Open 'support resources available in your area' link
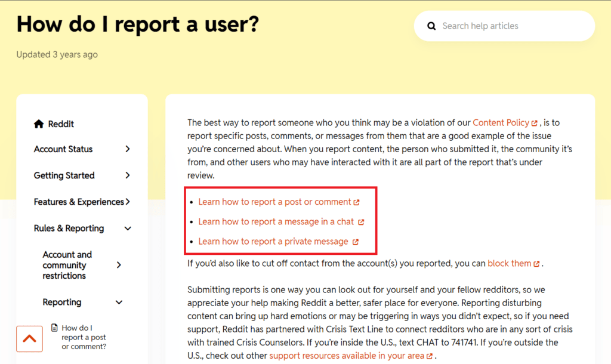This screenshot has width=611, height=364. coord(347,356)
